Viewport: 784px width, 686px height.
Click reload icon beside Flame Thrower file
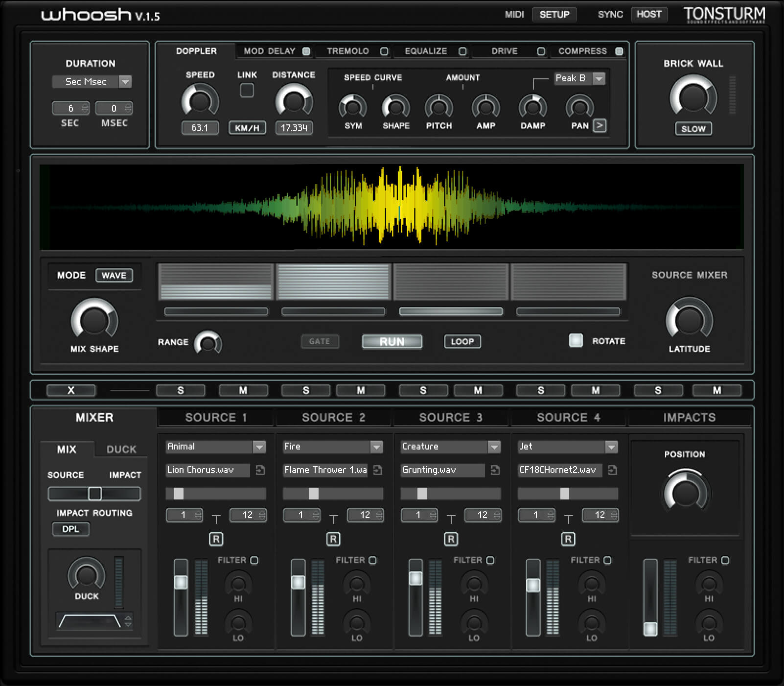point(378,470)
